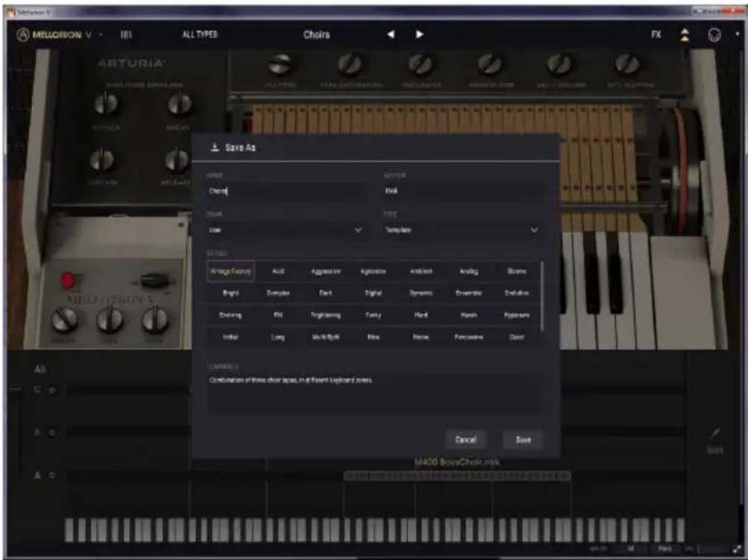Toggle the Aggressive style tag
The height and width of the screenshot is (560, 748).
(326, 271)
